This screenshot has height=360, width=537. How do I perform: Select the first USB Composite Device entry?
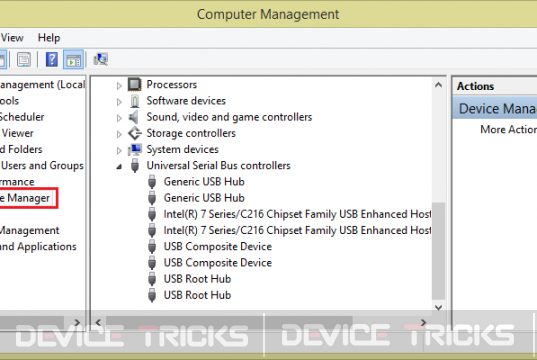click(x=217, y=247)
